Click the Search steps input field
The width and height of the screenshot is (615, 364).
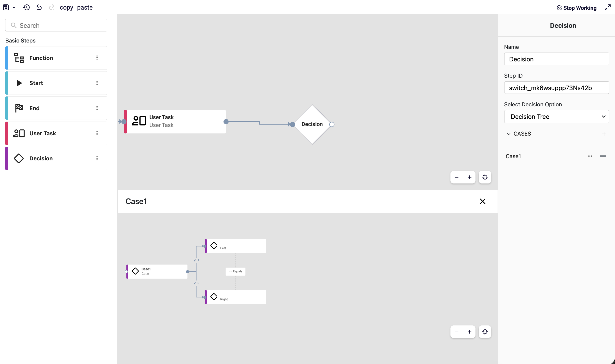56,25
